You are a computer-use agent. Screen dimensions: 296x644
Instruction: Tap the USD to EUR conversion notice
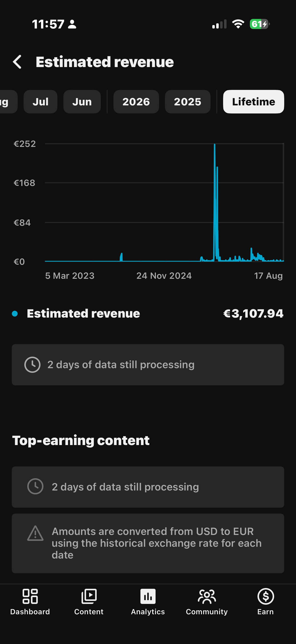pyautogui.click(x=148, y=544)
